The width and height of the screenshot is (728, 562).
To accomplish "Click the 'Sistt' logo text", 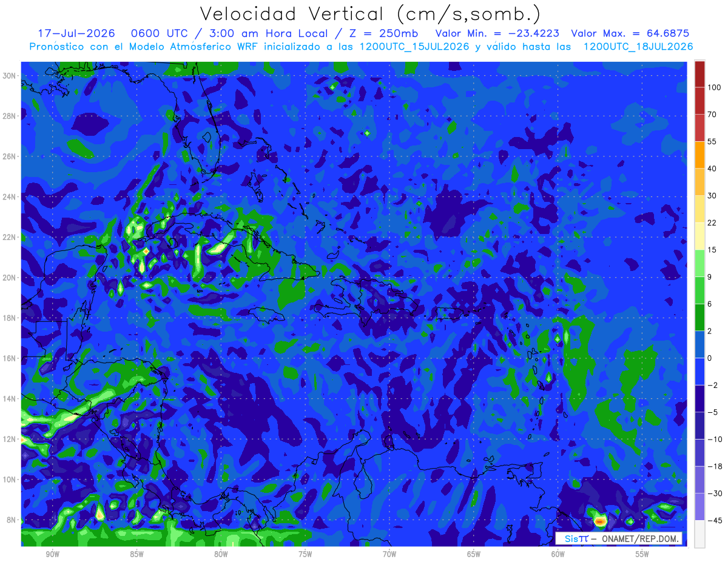I will click(576, 538).
